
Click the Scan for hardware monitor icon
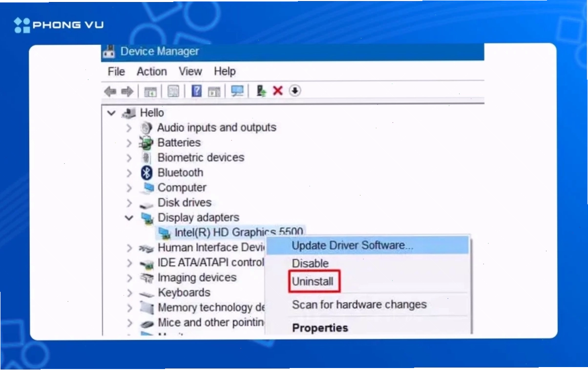238,91
